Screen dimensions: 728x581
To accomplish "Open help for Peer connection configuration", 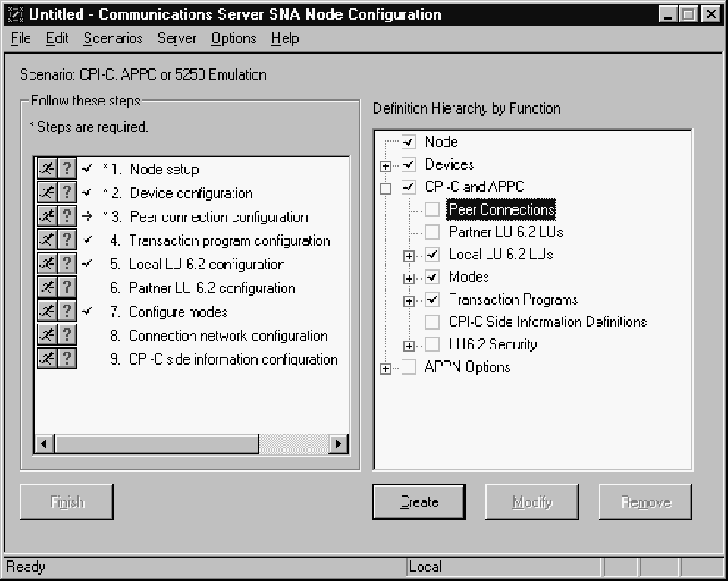I will point(67,215).
